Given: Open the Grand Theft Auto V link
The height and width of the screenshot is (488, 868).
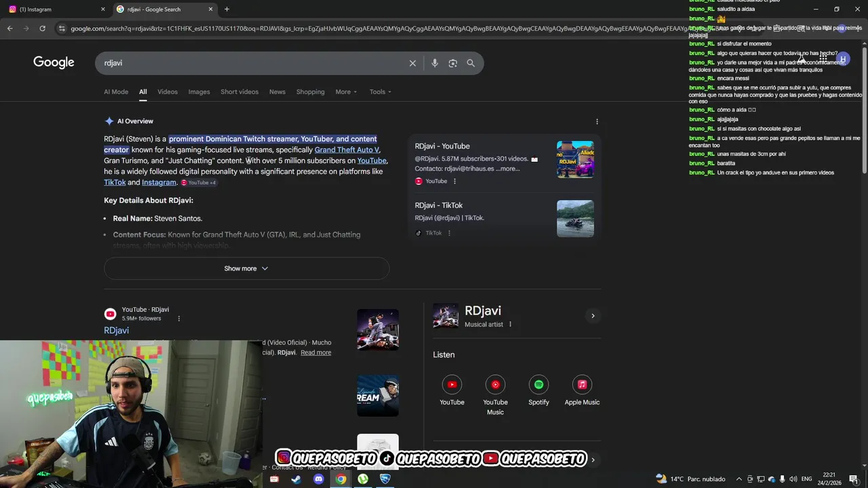Looking at the screenshot, I should coord(347,150).
